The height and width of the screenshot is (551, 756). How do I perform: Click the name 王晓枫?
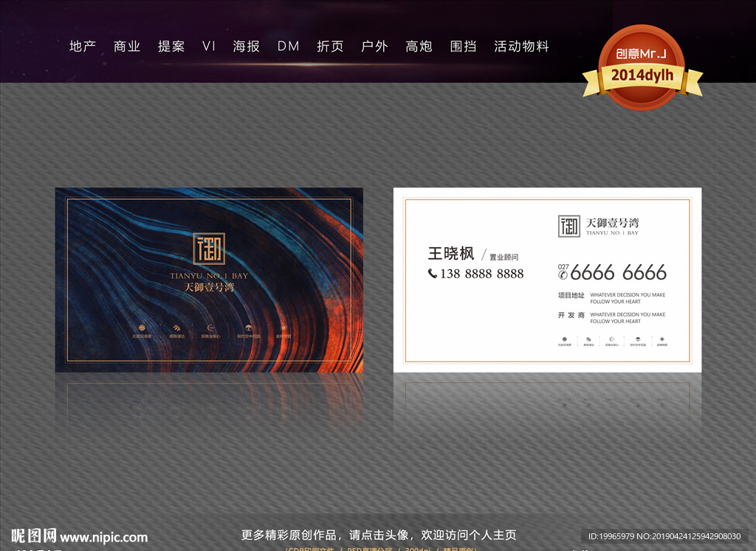[451, 253]
